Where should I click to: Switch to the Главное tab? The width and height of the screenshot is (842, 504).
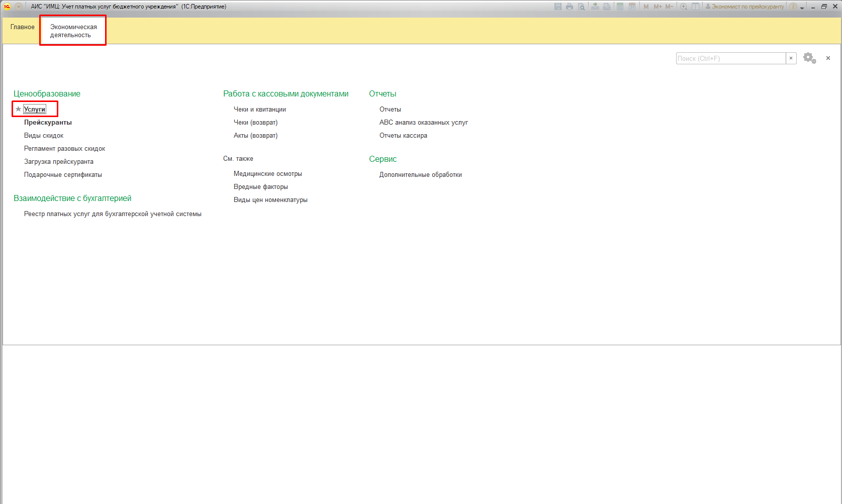23,27
